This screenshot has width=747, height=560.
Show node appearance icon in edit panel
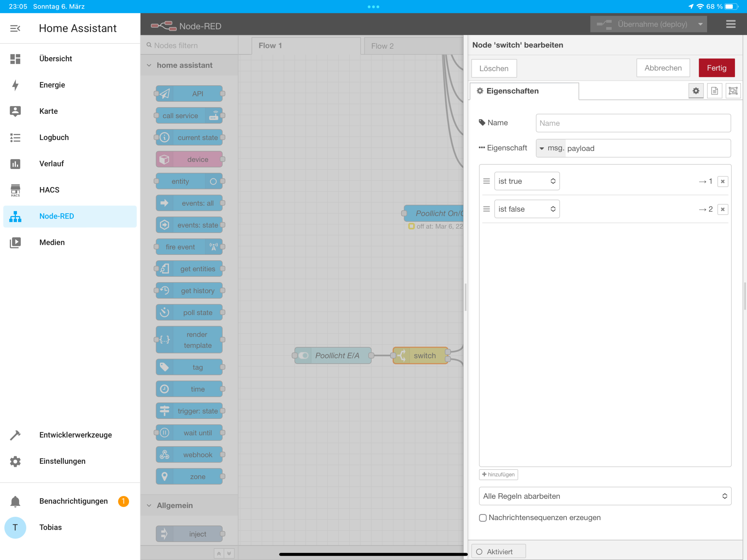click(x=733, y=91)
